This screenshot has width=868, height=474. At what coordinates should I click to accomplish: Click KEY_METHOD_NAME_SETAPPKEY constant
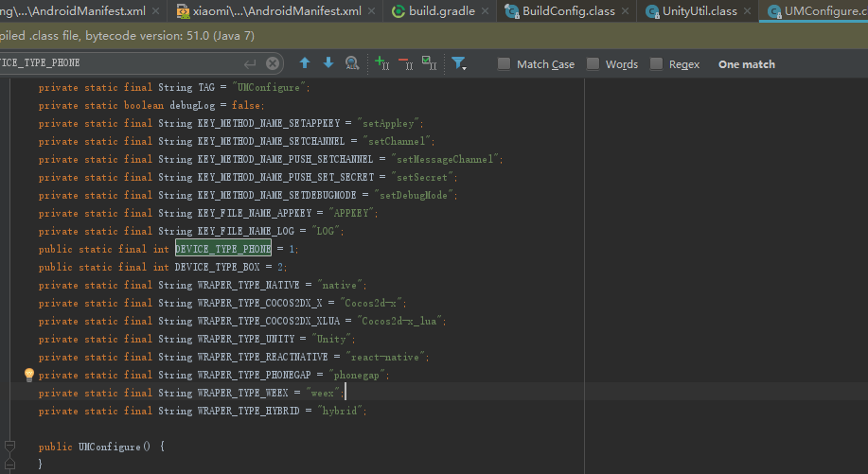click(x=269, y=123)
